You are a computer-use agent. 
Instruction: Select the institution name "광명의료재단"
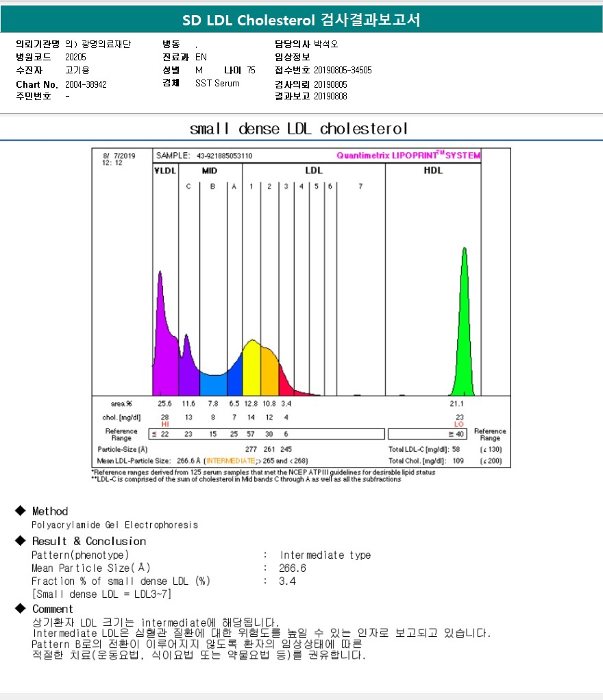[x=106, y=44]
